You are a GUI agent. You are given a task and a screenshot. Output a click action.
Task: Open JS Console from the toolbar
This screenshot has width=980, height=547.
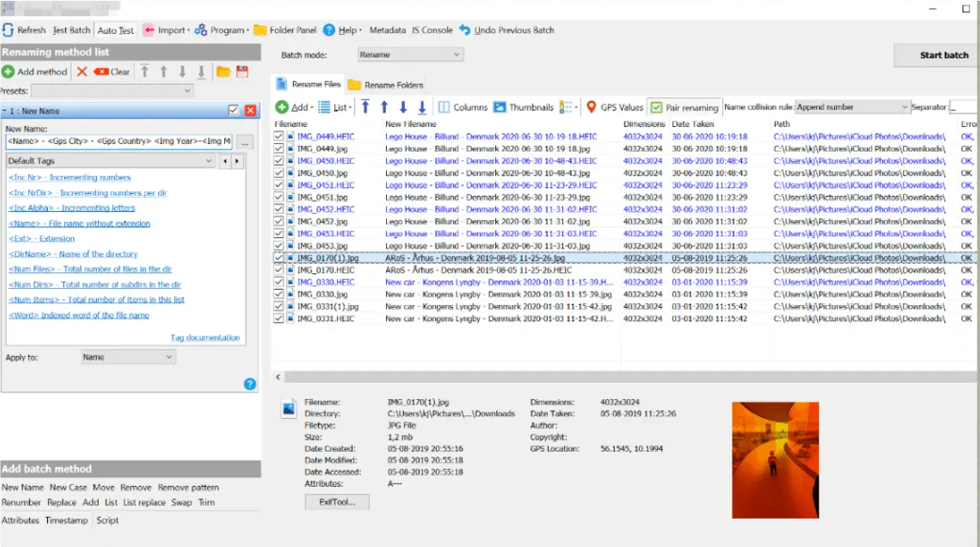(432, 30)
